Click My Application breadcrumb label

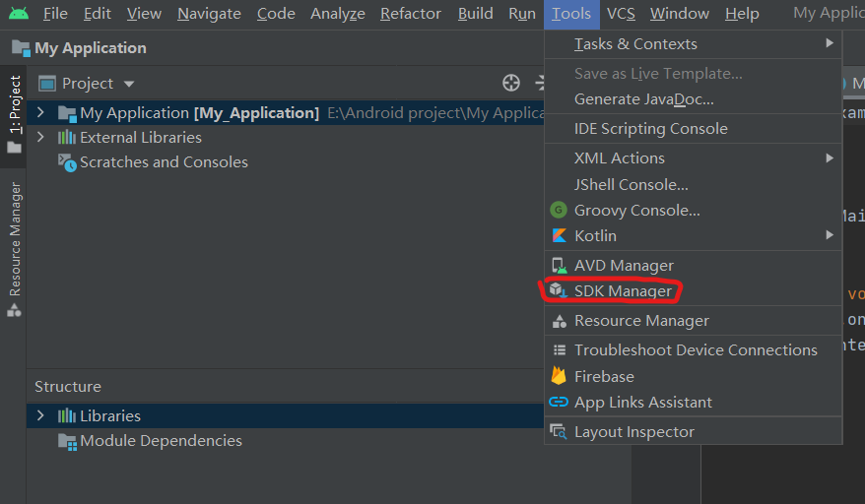tap(91, 48)
